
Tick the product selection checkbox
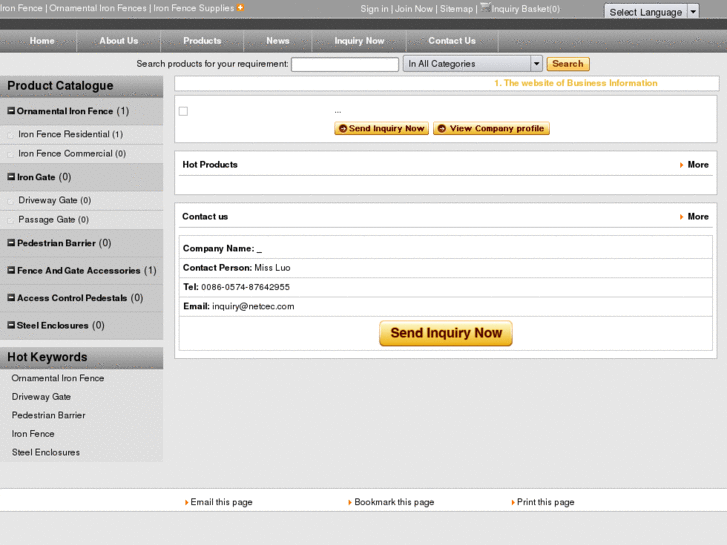183,111
